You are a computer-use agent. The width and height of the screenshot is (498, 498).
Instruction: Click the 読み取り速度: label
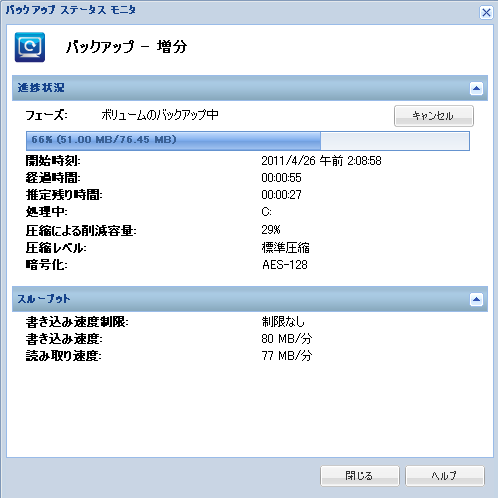pos(64,356)
